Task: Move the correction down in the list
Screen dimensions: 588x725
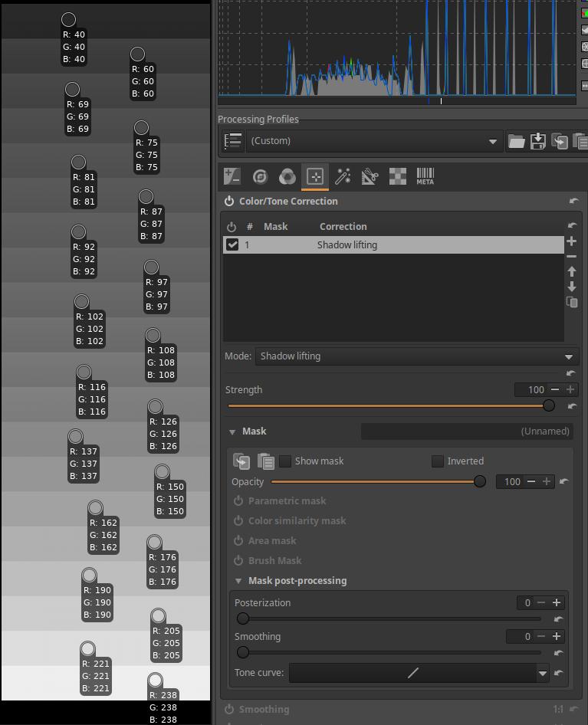Action: 571,287
